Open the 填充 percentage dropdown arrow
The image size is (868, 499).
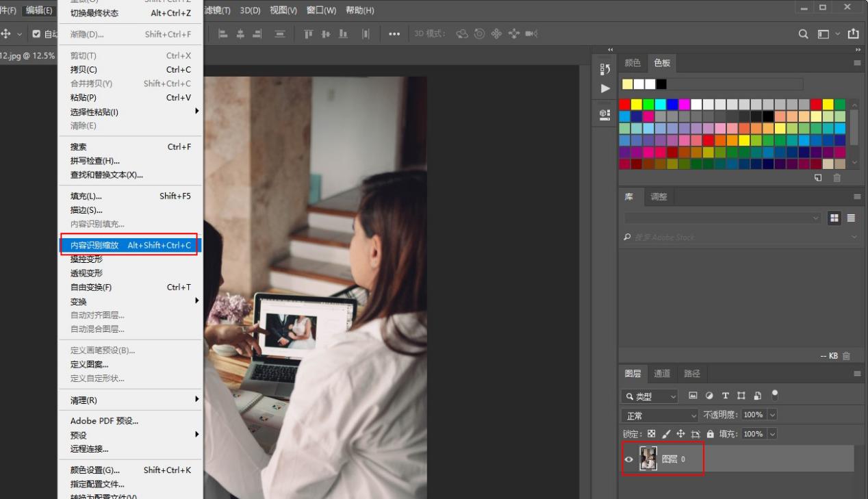point(773,434)
